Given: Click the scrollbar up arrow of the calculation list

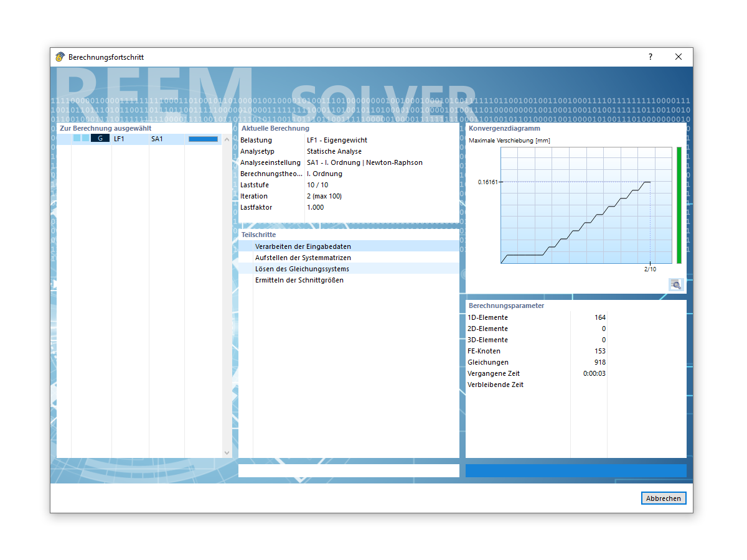Looking at the screenshot, I should coord(227,138).
